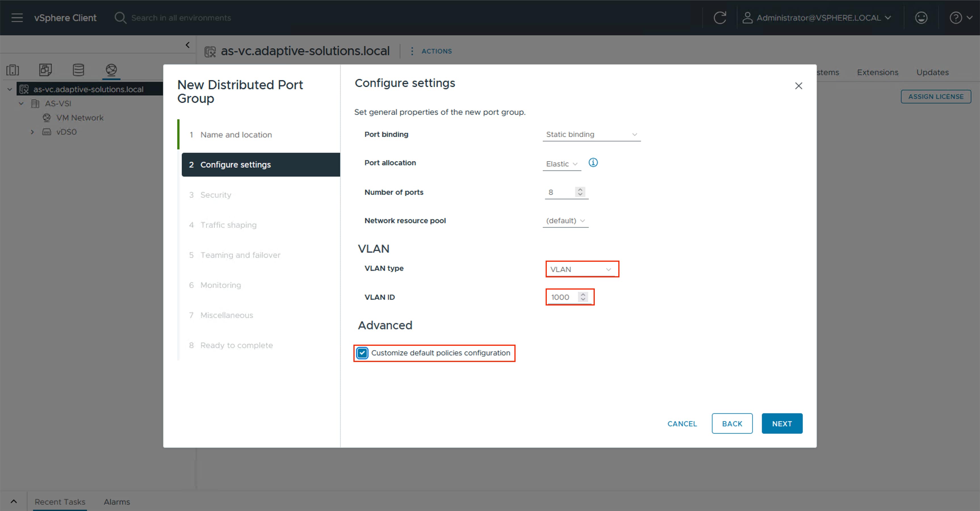Expand the vDS0 tree item
Image resolution: width=980 pixels, height=511 pixels.
(x=32, y=132)
